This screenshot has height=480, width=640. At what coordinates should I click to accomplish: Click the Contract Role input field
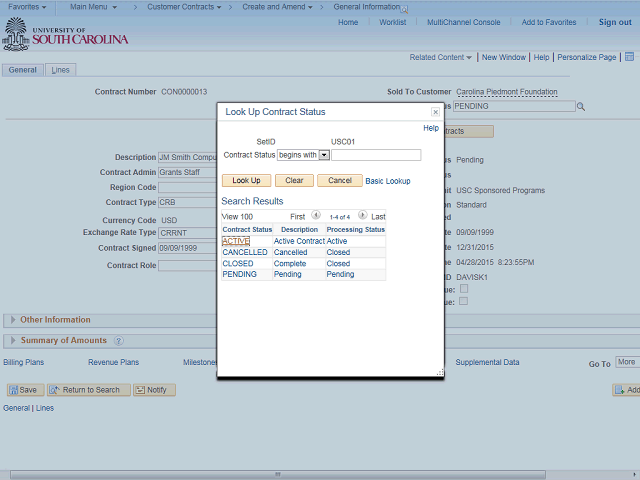point(187,265)
